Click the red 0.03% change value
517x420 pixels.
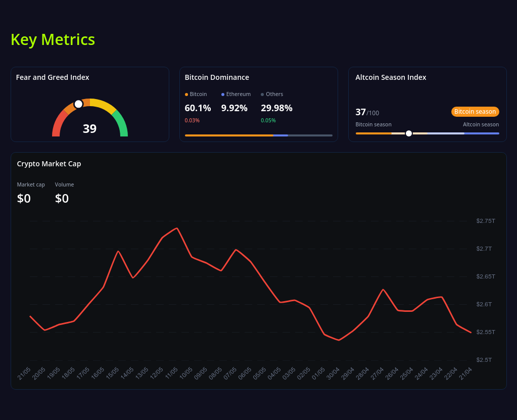click(x=192, y=121)
